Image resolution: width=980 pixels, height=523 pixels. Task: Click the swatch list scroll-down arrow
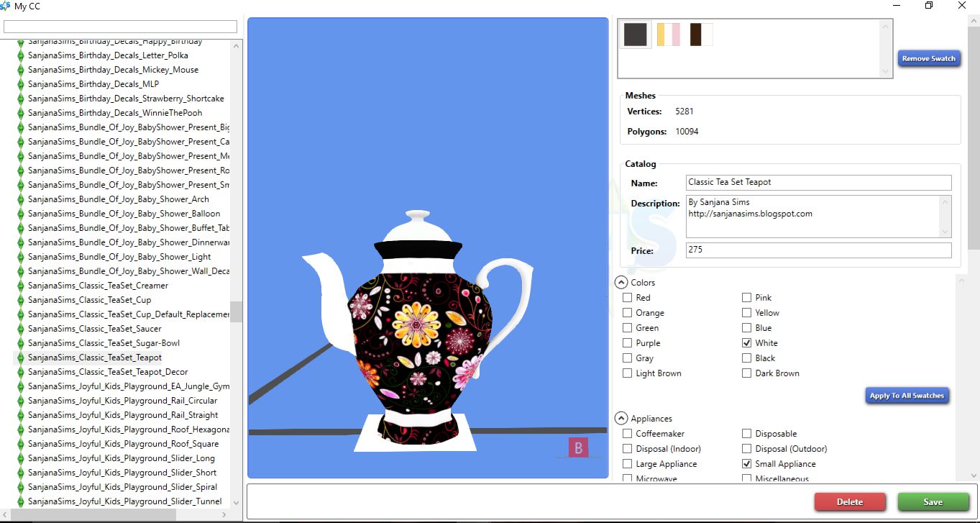point(887,71)
